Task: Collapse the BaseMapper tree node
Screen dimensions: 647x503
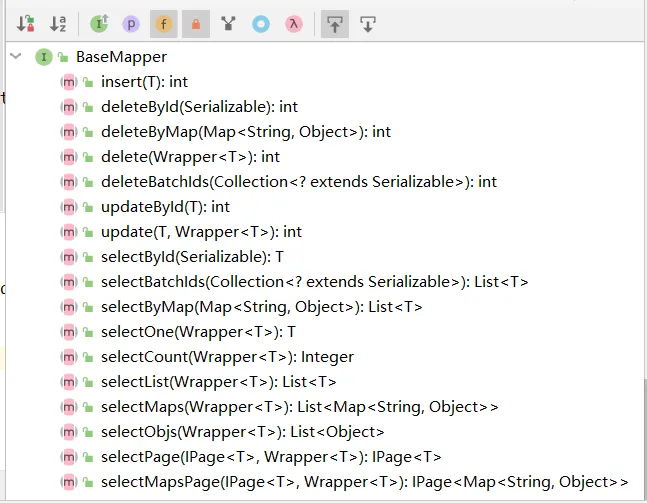Action: point(16,57)
